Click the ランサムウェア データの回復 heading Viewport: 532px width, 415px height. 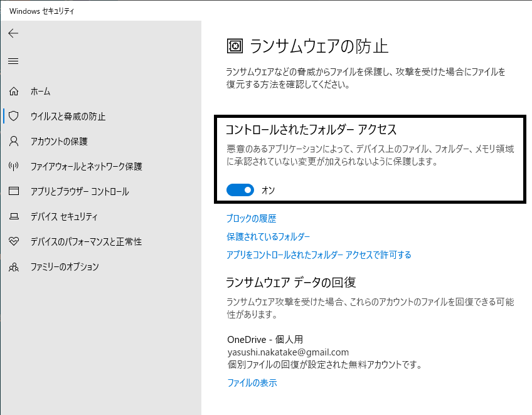291,282
